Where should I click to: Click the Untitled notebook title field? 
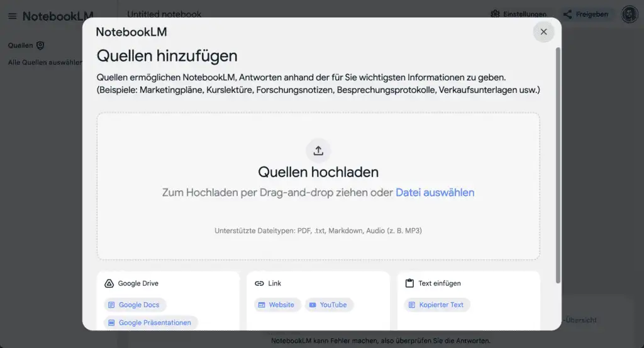164,14
